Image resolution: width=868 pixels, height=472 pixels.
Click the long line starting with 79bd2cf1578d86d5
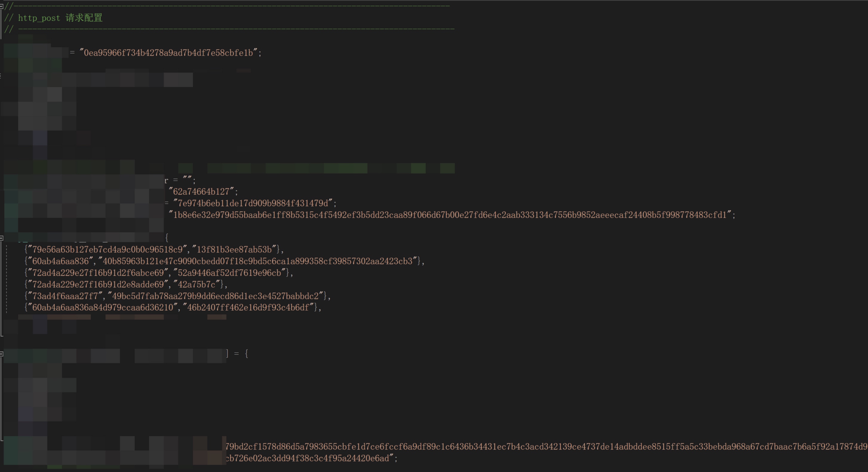pos(546,447)
